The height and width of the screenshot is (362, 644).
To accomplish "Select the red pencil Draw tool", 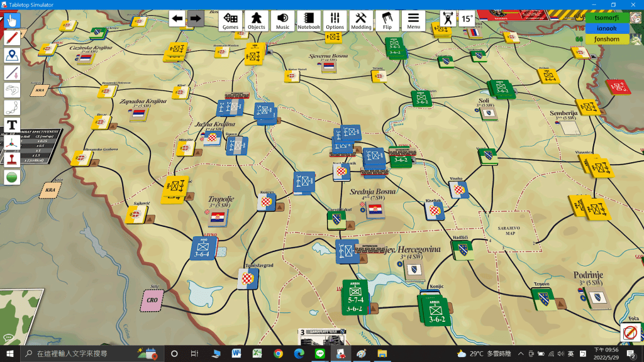I will tap(12, 38).
